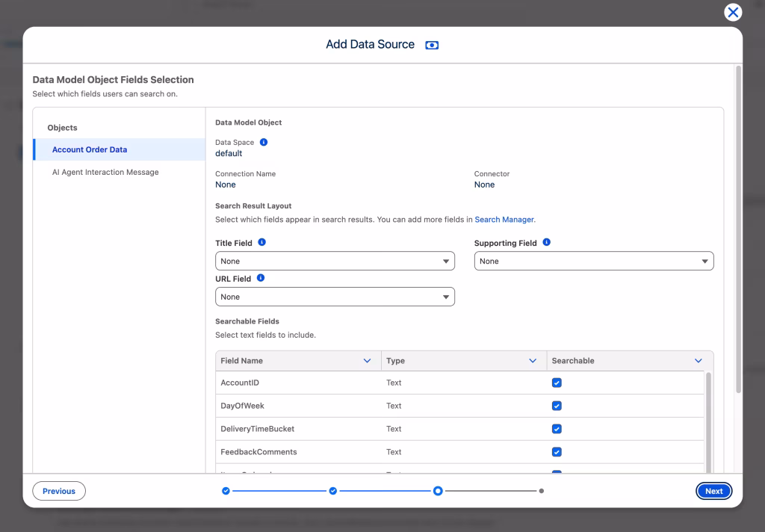Click the dialog's main vertical scrollbar

coord(738,229)
